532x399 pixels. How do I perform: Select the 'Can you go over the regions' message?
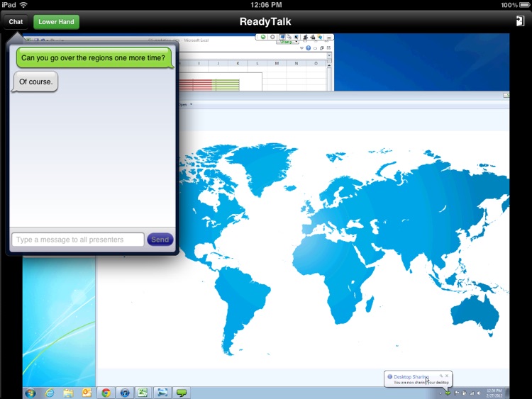(x=94, y=57)
